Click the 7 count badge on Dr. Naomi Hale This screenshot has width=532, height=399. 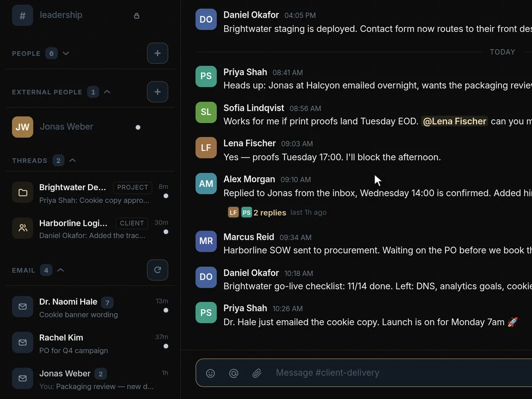click(x=107, y=302)
